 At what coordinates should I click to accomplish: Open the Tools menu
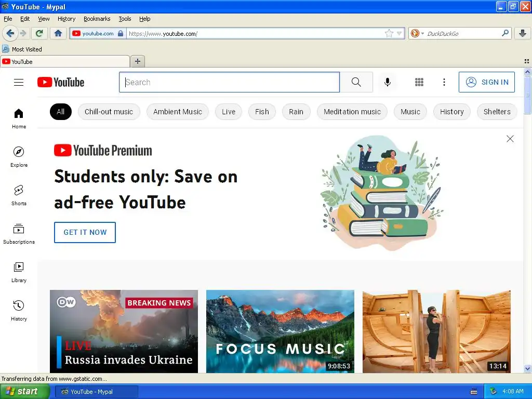[125, 19]
